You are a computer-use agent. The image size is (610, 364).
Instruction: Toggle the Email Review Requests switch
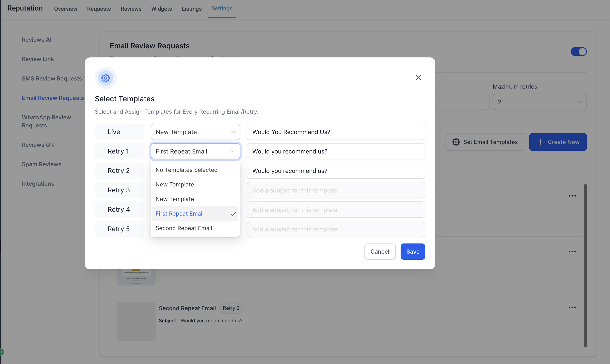click(x=578, y=52)
